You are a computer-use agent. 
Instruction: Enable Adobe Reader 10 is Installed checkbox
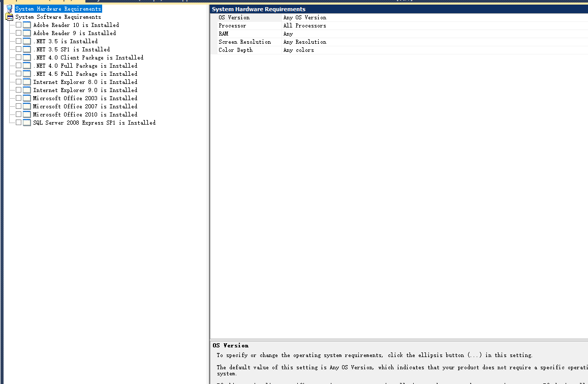(18, 25)
